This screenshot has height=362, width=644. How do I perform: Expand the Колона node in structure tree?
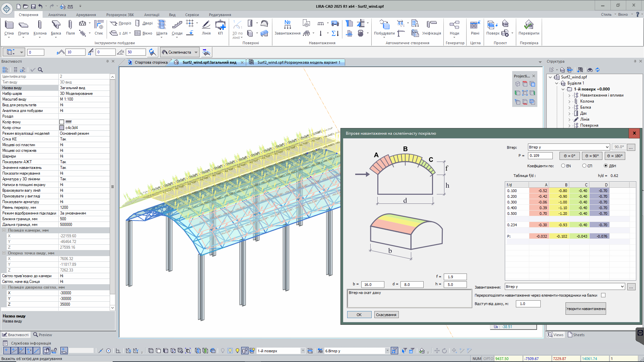[x=569, y=101]
